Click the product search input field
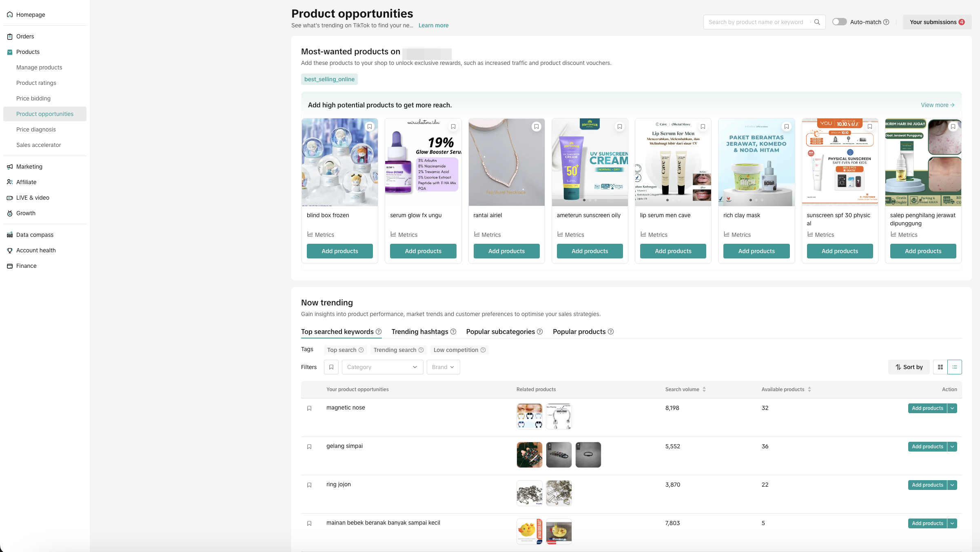This screenshot has height=552, width=980. pos(756,22)
